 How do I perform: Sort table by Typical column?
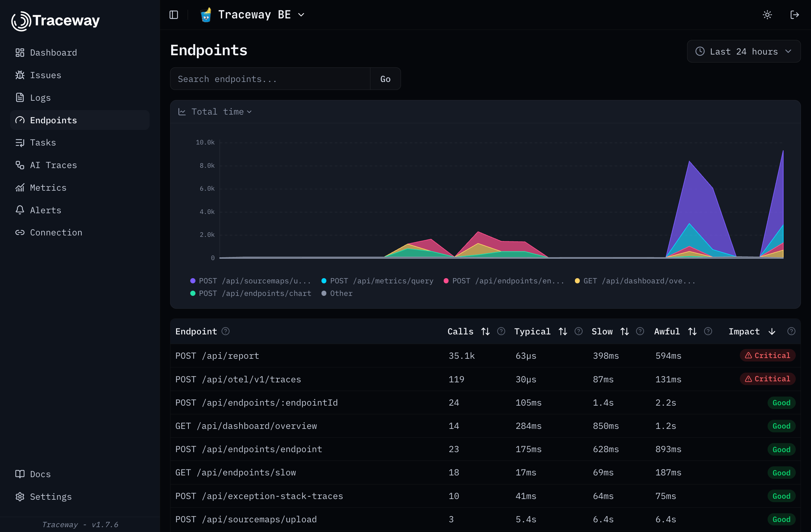click(541, 332)
